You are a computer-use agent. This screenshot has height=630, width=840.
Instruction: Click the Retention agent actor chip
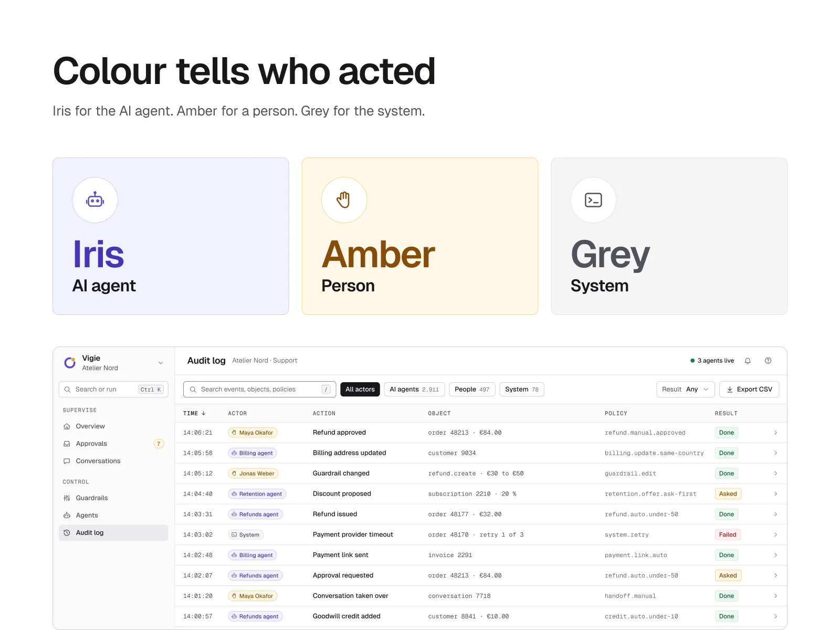(257, 494)
